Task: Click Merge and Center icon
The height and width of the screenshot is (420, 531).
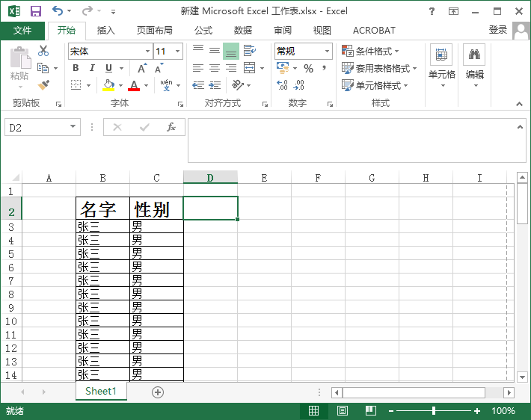Action: 250,68
